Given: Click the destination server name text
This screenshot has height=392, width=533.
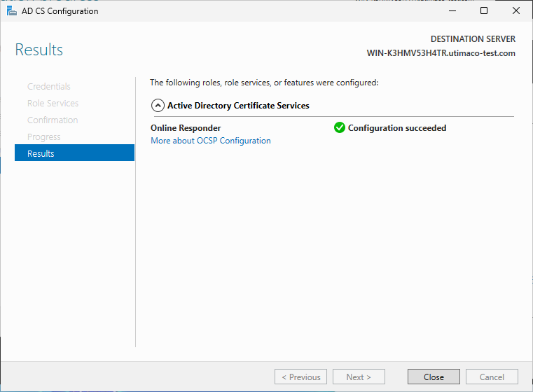Looking at the screenshot, I should click(441, 53).
